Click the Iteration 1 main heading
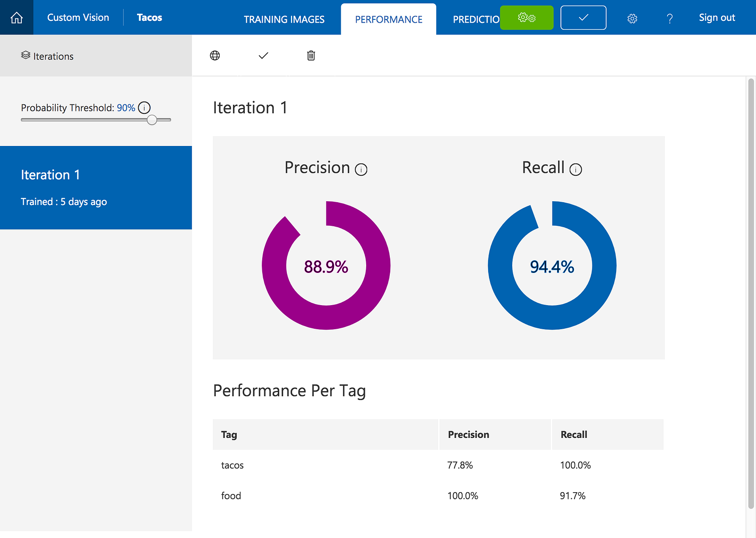The height and width of the screenshot is (538, 756). (x=250, y=108)
